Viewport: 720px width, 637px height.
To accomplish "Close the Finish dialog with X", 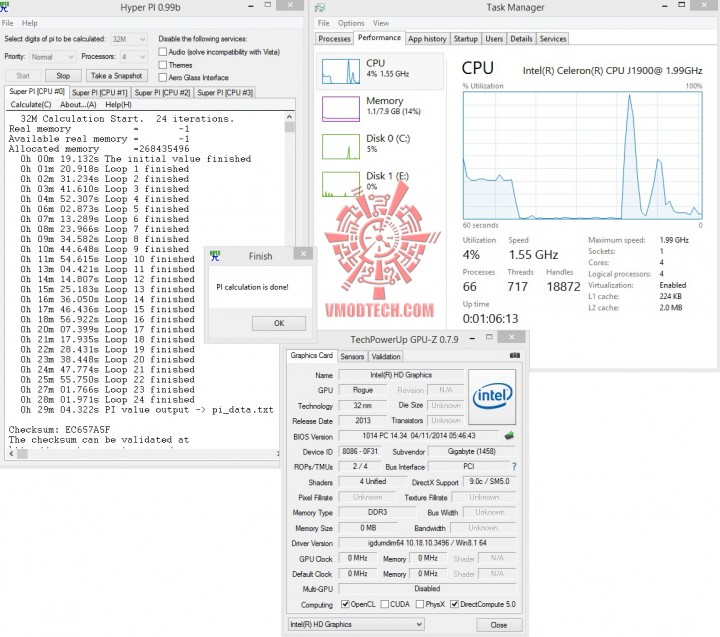I will [303, 254].
